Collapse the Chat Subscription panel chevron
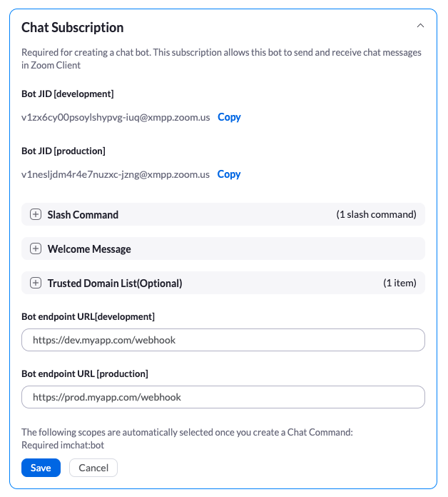This screenshot has width=448, height=497. 420,26
